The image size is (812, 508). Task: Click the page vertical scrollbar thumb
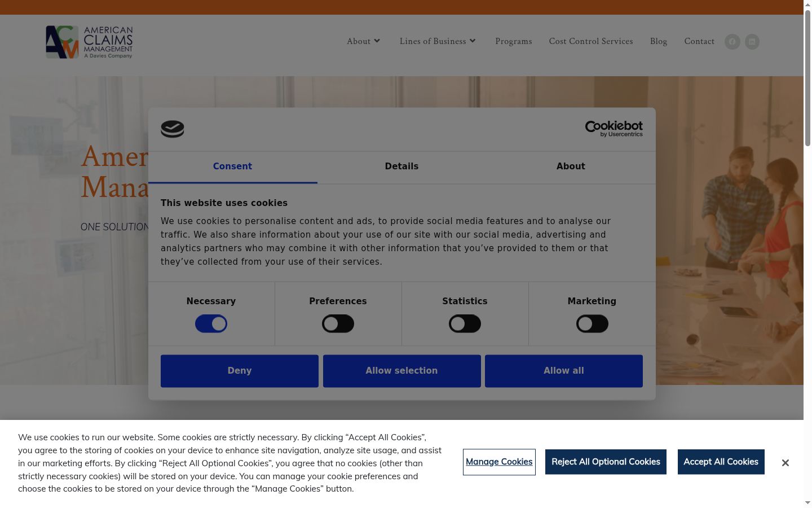click(x=807, y=78)
